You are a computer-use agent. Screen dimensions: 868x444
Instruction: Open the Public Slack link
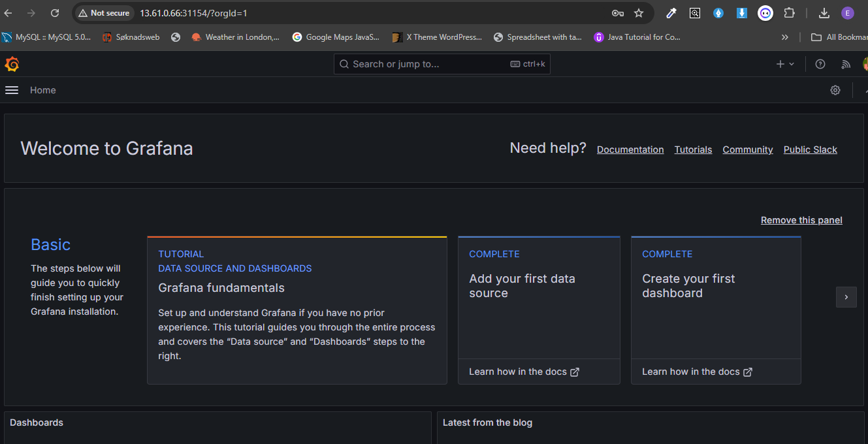click(x=811, y=150)
